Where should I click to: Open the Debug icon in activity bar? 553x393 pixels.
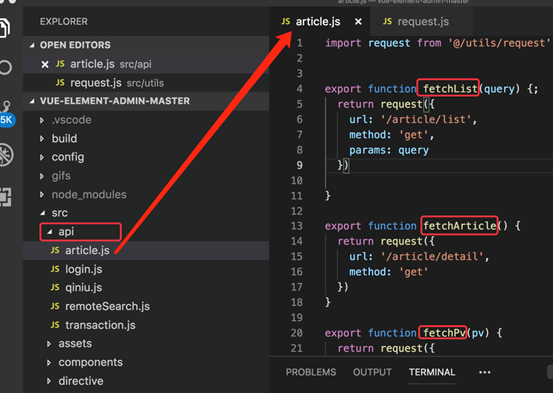coord(6,155)
